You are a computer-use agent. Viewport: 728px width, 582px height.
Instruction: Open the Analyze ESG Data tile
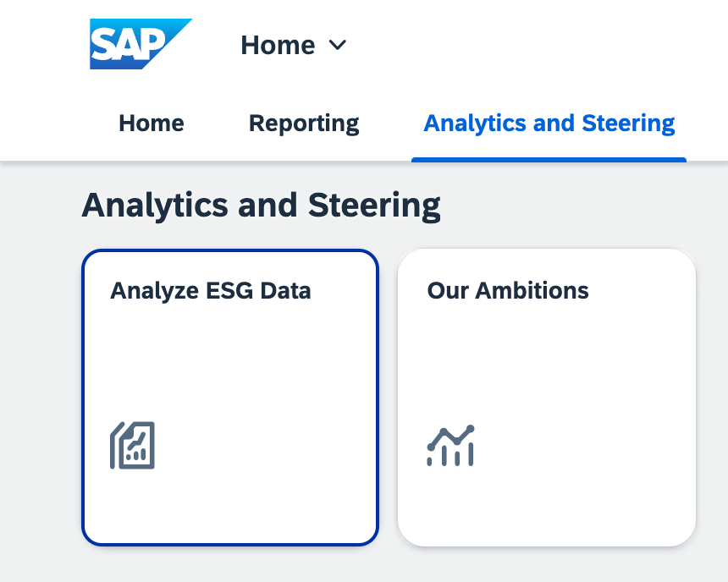tap(230, 398)
